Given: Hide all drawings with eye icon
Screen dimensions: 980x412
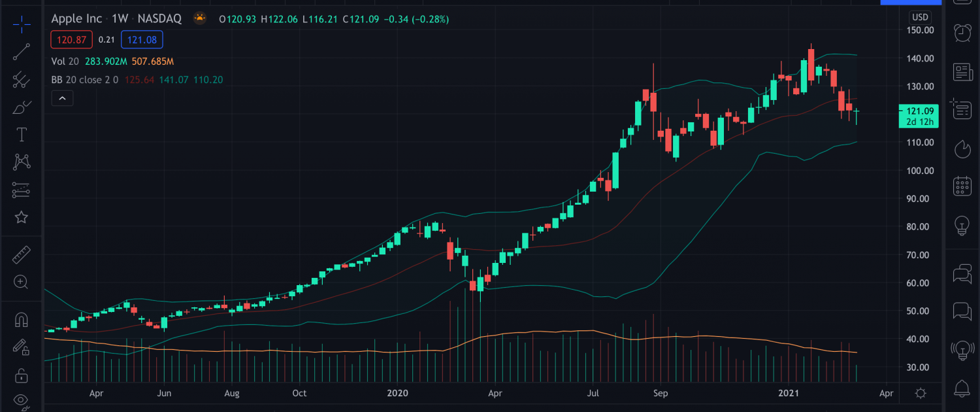Looking at the screenshot, I should pos(22,400).
